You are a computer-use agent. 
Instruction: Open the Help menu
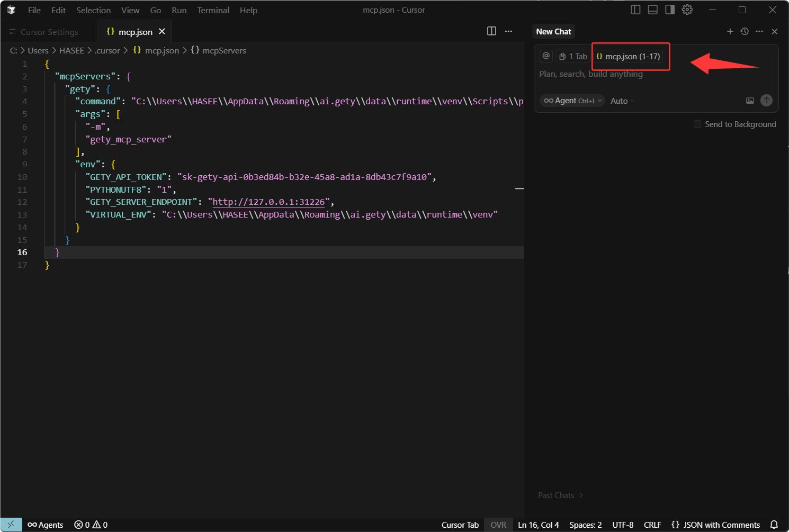(x=248, y=10)
